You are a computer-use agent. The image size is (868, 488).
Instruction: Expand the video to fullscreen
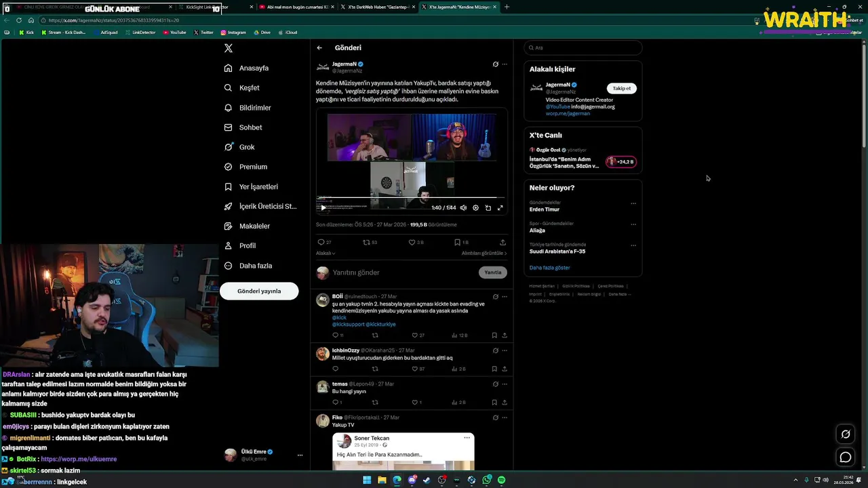point(500,208)
